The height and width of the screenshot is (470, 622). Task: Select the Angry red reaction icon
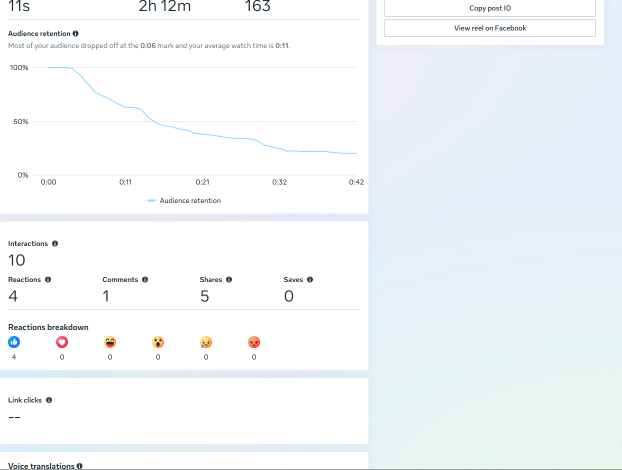click(x=254, y=342)
